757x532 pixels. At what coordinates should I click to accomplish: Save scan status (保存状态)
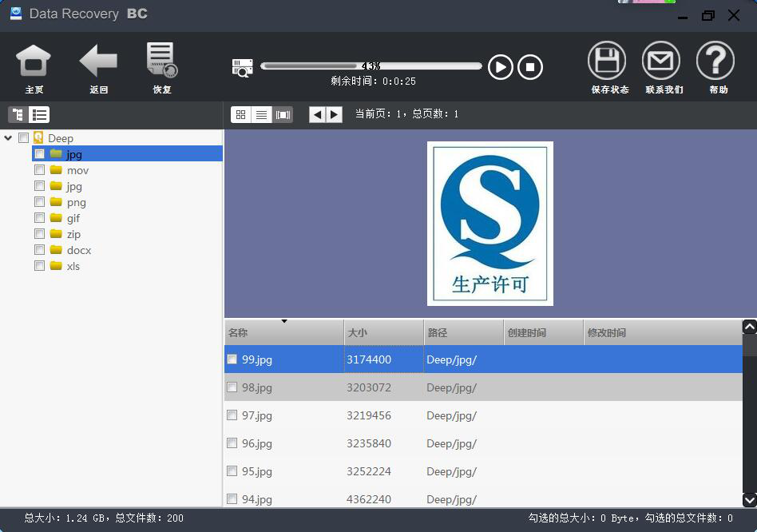[607, 61]
